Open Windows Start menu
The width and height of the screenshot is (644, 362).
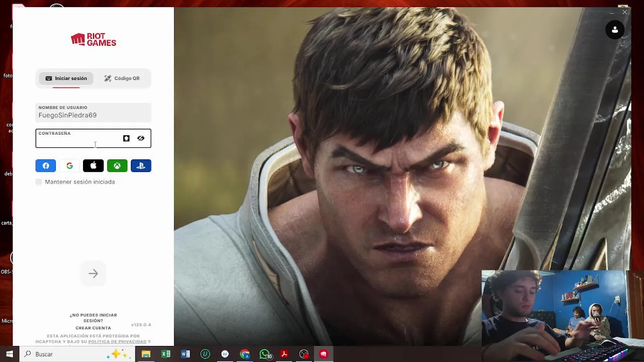(10, 354)
